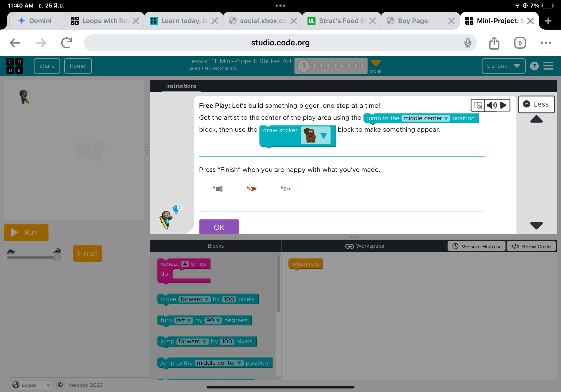Collapse instructions with Less toggle
The height and width of the screenshot is (392, 561).
536,104
